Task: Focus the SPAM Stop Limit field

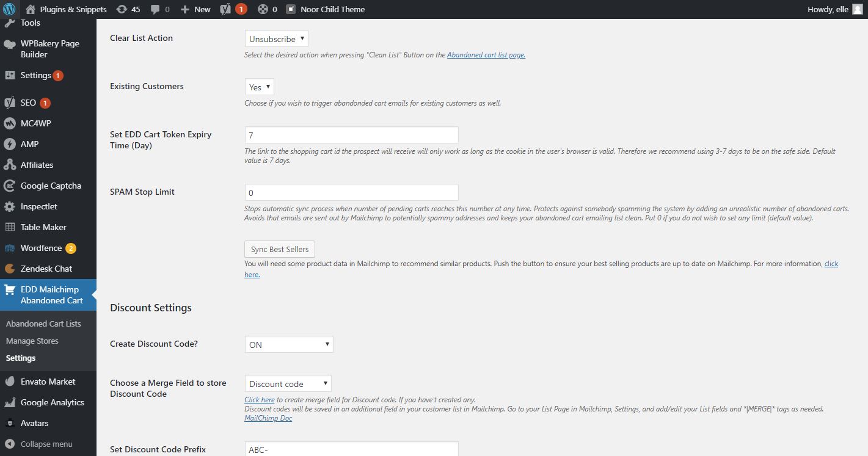Action: 351,192
